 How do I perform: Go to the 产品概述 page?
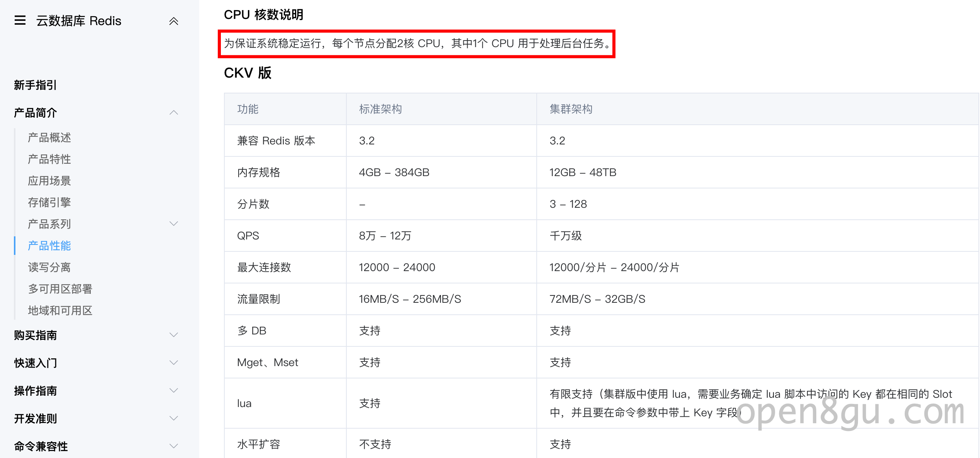[x=49, y=137]
